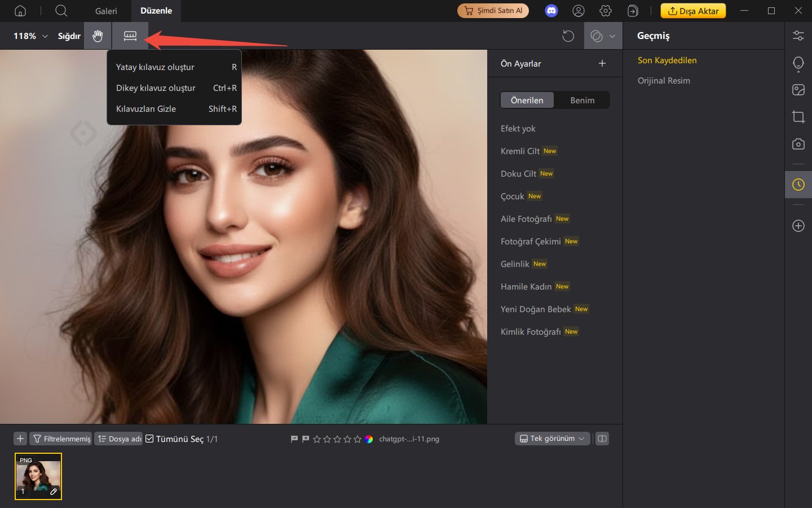
Task: Open the history clock panel icon
Action: [798, 185]
